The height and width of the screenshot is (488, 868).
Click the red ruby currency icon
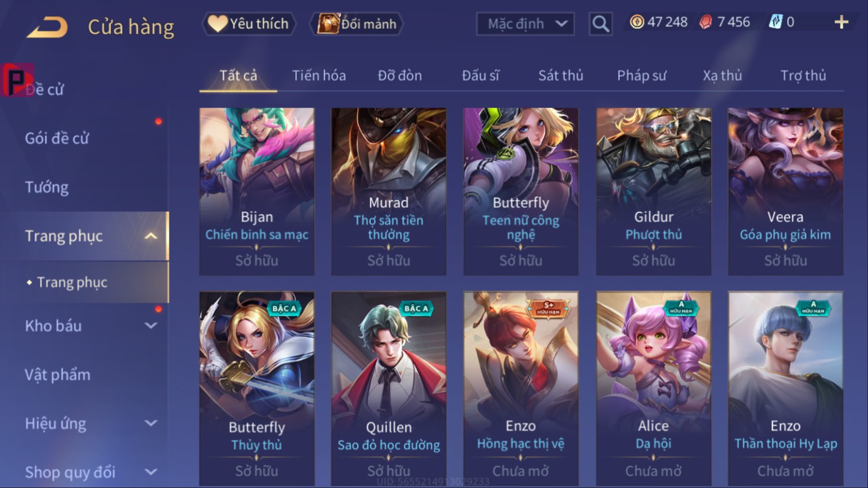[705, 22]
